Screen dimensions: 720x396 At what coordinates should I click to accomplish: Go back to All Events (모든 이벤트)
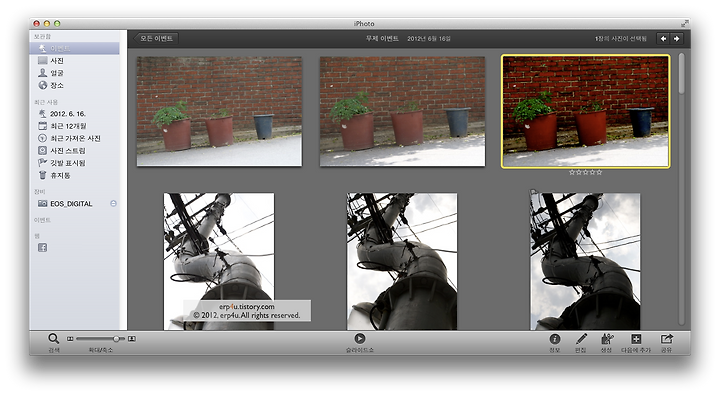pos(155,39)
